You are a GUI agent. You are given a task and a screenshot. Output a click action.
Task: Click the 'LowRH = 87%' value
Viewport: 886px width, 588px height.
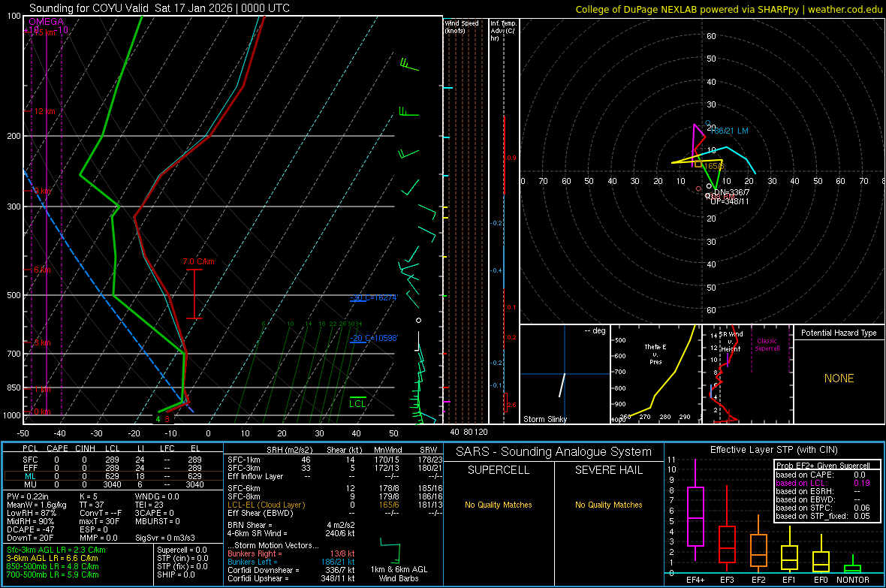coord(32,513)
